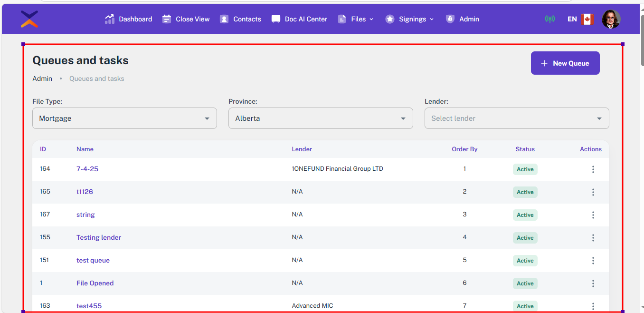Click the New Queue button
This screenshot has height=313, width=644.
[565, 63]
